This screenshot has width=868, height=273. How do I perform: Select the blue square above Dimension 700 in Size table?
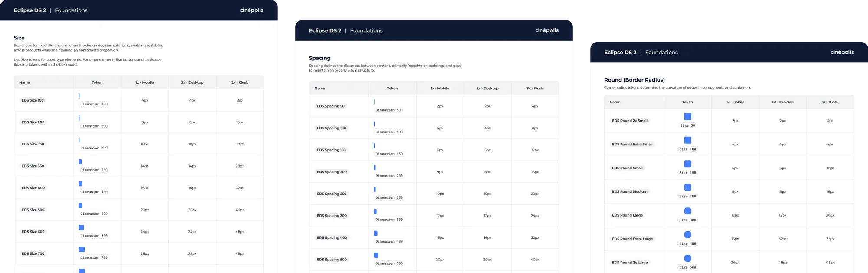point(82,249)
